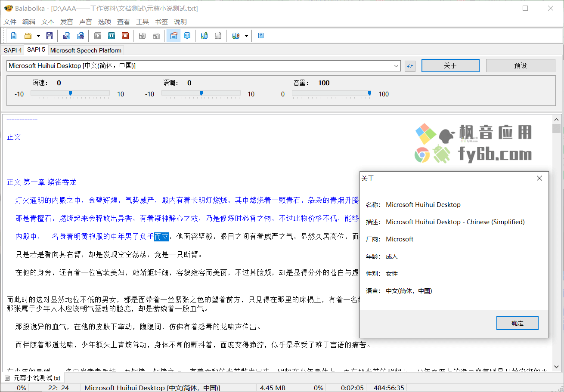Open the 说明 menu
The width and height of the screenshot is (564, 392).
point(180,22)
